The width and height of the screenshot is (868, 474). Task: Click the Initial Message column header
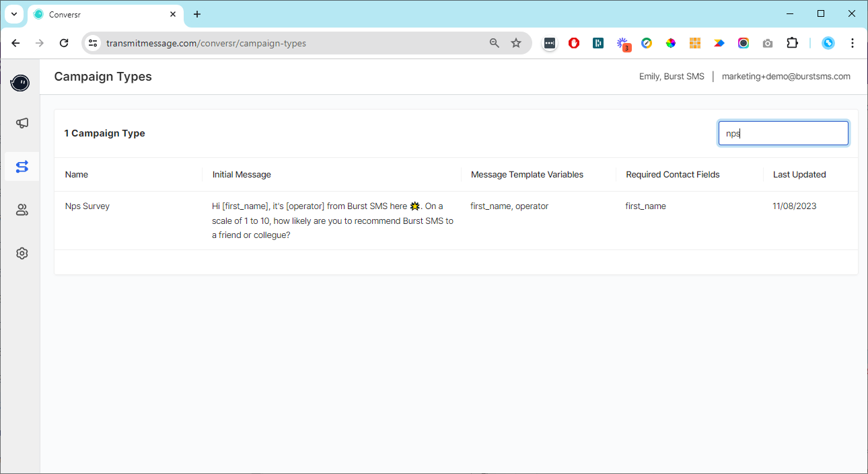(242, 174)
